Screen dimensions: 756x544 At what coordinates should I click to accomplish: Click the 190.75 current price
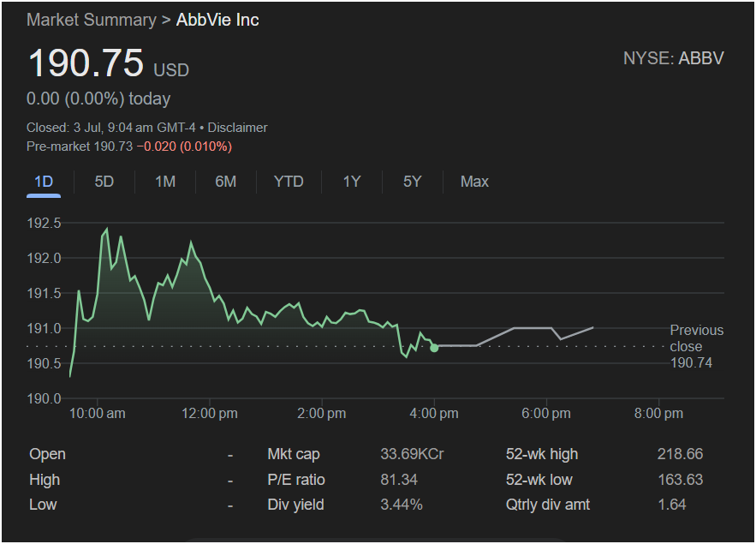point(86,63)
